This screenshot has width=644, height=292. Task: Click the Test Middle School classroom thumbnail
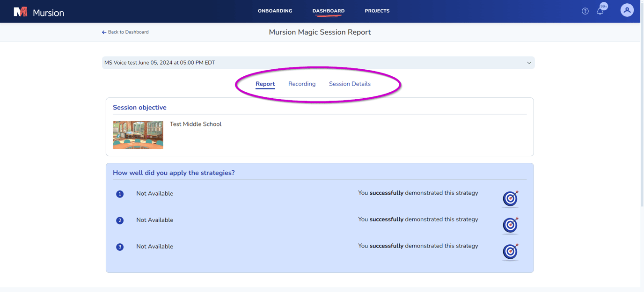[x=138, y=135]
